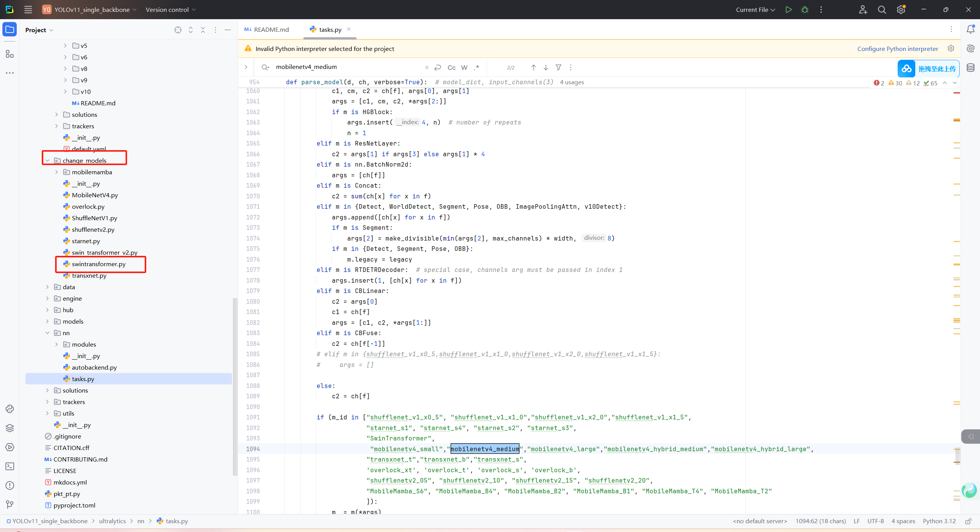
Task: Open Problems tool window icon
Action: click(x=10, y=485)
